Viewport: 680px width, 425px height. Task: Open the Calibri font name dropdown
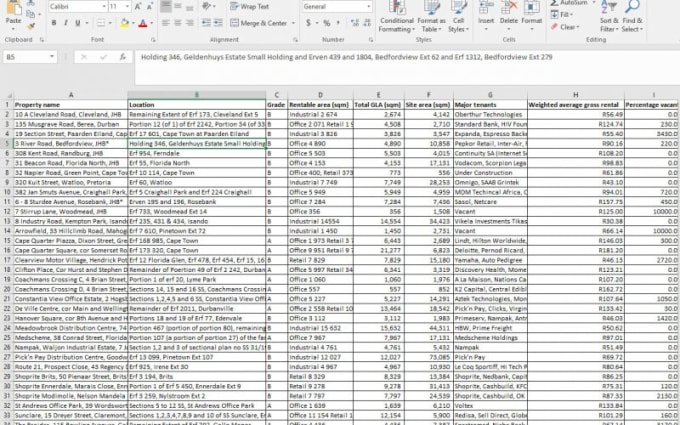tap(104, 7)
